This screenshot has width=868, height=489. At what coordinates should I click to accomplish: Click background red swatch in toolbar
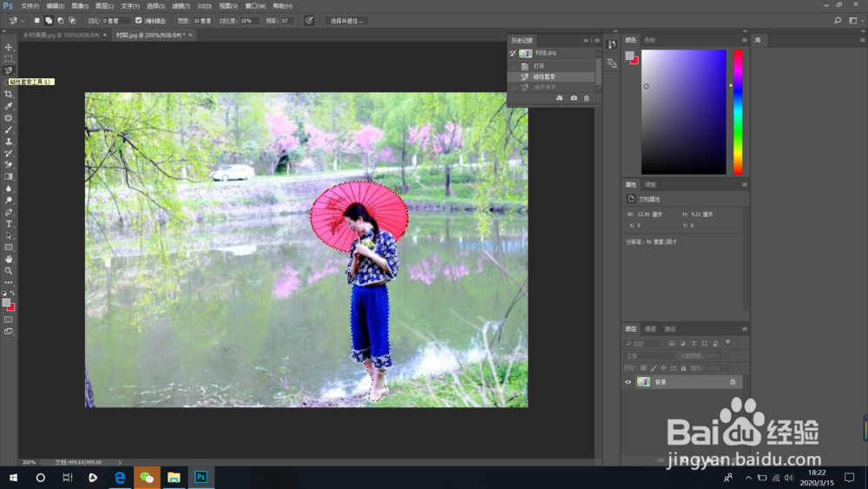pos(11,307)
